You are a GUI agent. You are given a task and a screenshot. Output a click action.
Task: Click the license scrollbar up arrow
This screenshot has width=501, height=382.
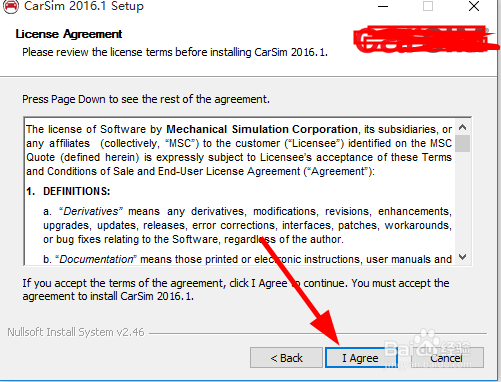tap(462, 127)
